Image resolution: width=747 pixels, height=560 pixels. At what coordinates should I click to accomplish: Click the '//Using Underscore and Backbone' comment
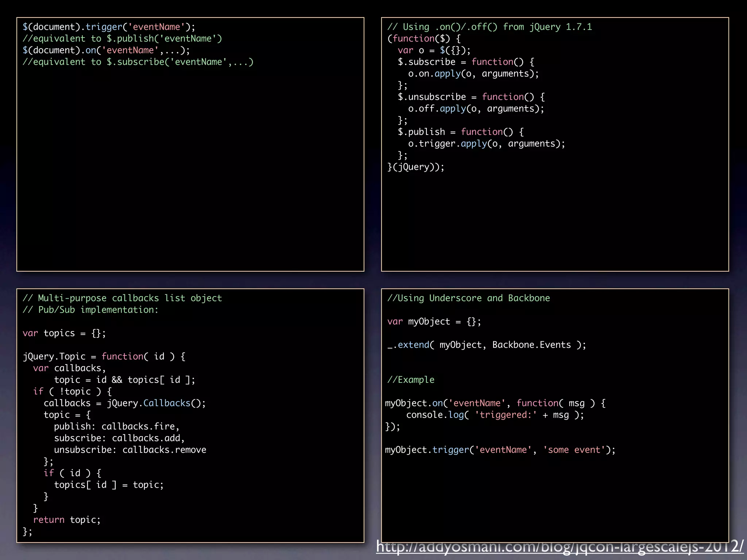468,298
